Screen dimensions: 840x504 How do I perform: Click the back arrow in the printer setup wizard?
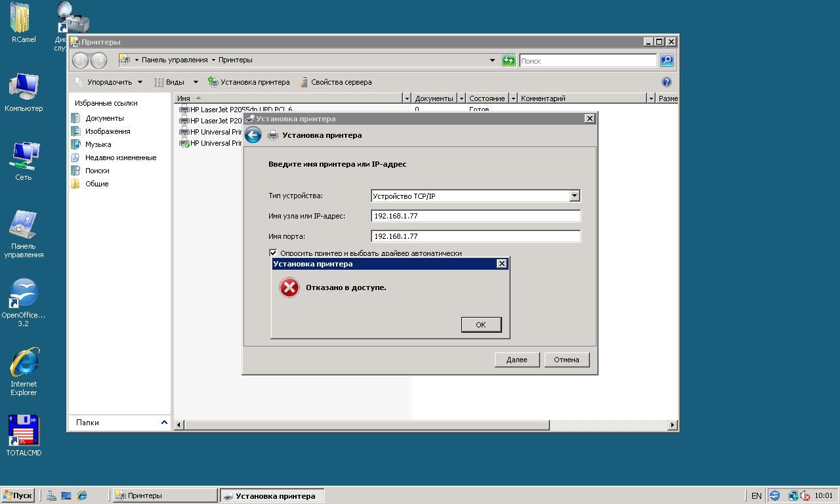[x=253, y=135]
